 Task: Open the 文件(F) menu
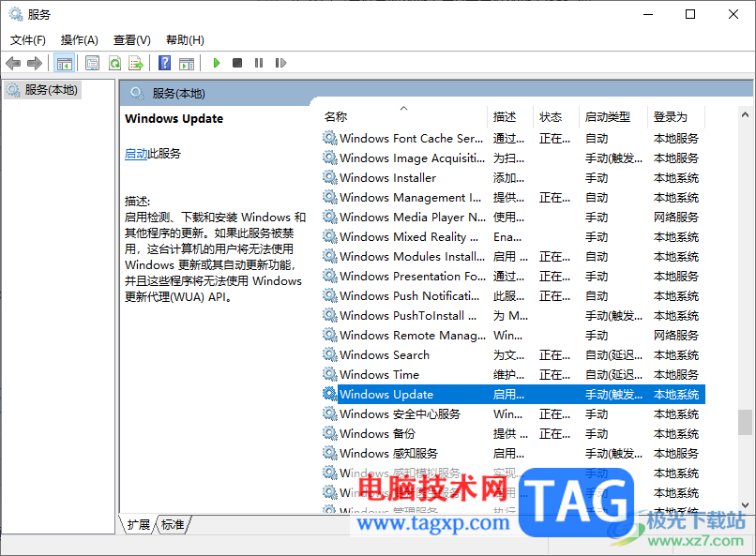[x=28, y=40]
